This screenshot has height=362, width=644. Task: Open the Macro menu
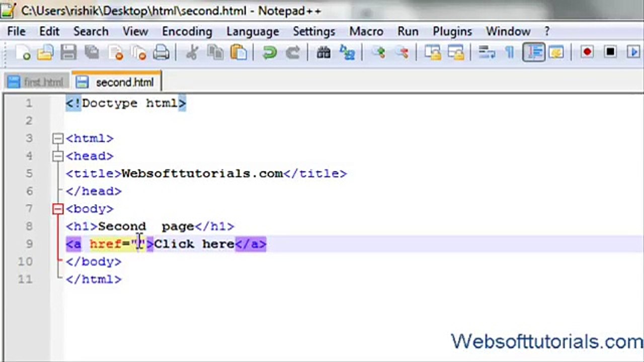point(366,31)
